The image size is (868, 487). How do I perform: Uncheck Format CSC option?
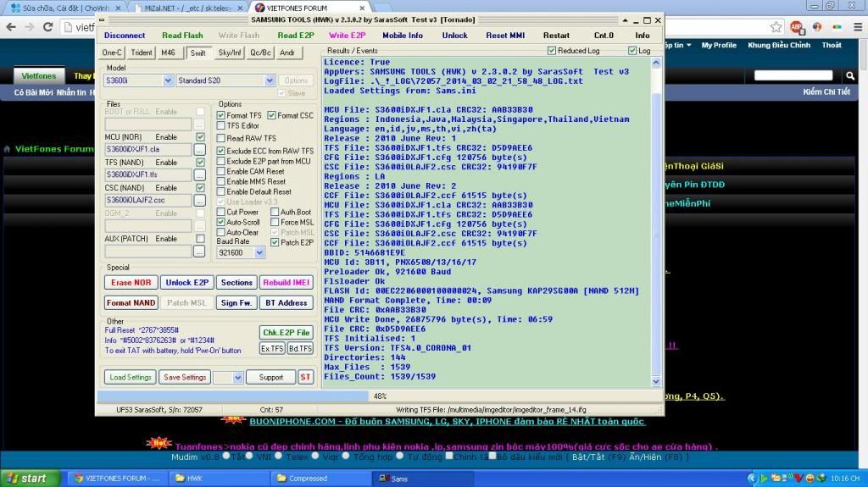pyautogui.click(x=271, y=115)
